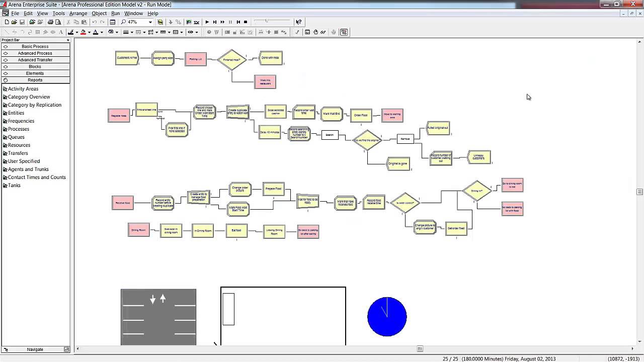
Task: Click the New model icon
Action: pyautogui.click(x=7, y=22)
